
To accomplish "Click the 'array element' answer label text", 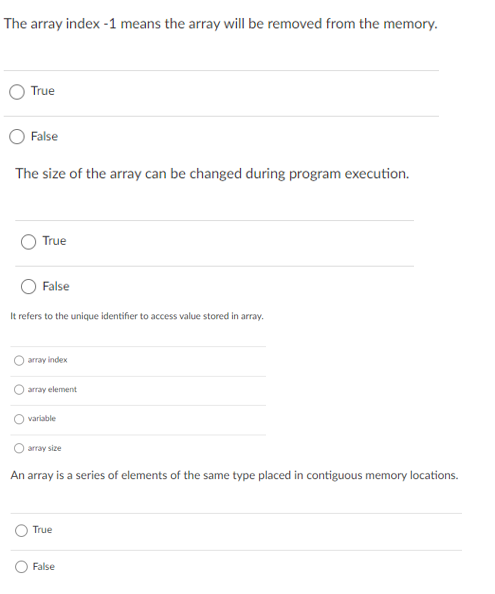I will [52, 389].
